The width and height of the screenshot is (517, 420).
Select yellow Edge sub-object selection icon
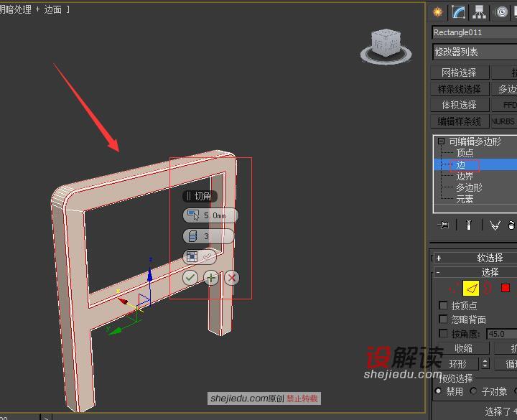click(471, 288)
